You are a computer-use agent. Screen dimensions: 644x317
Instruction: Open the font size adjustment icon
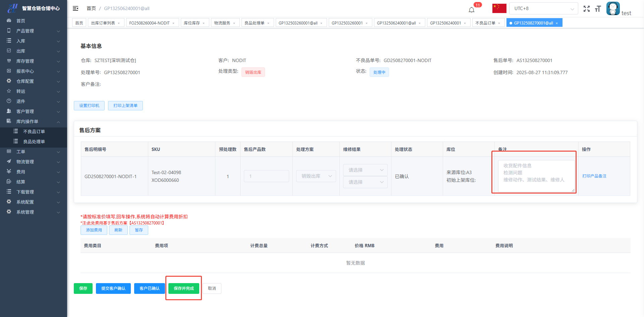click(598, 9)
